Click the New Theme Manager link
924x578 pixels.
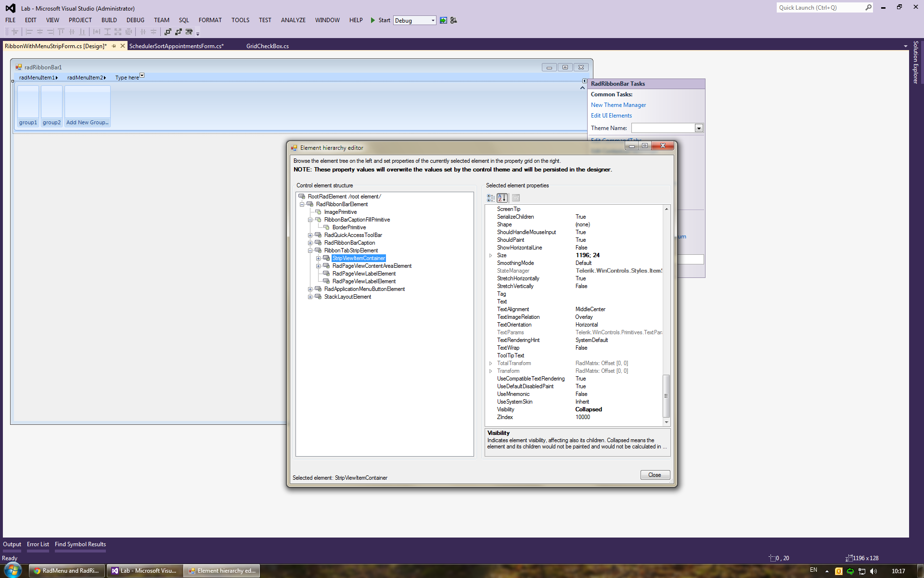[x=618, y=105]
